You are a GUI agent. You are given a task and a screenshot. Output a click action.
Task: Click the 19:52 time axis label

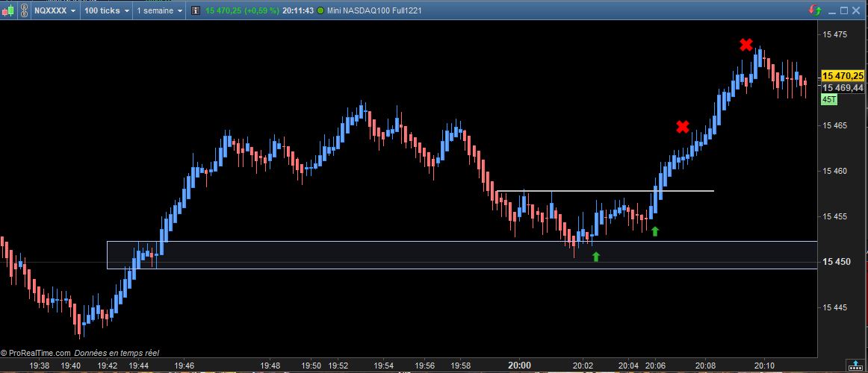coord(338,366)
